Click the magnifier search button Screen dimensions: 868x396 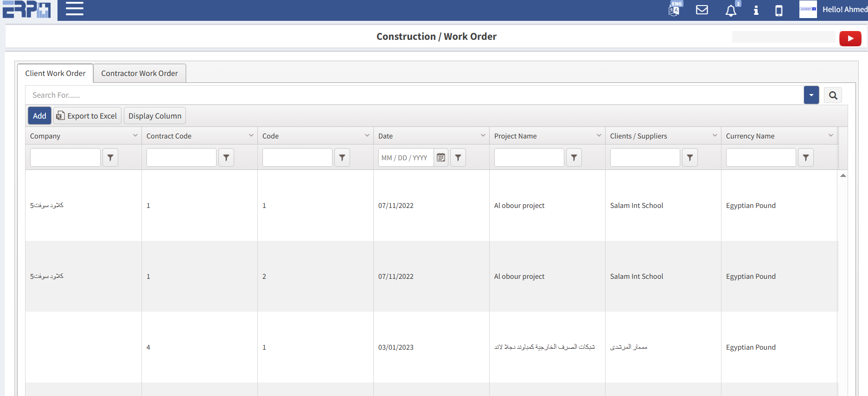(833, 95)
